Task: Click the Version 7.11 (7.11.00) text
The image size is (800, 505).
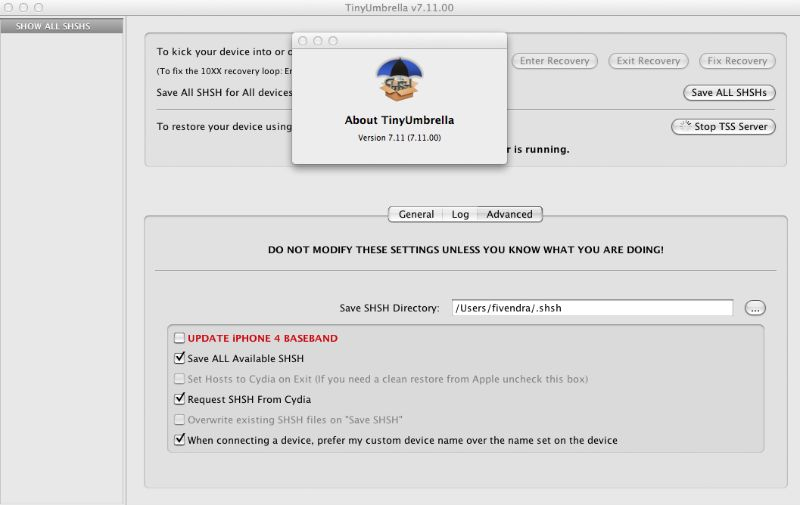Action: point(399,138)
